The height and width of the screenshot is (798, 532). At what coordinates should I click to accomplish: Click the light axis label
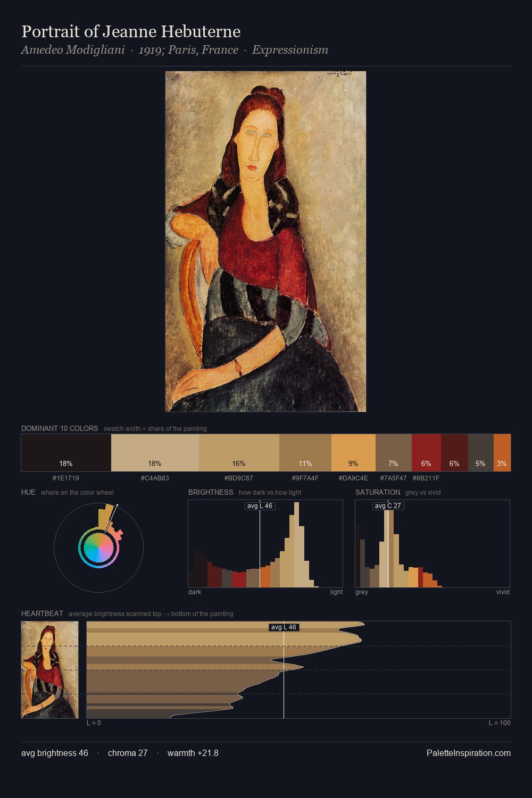336,592
